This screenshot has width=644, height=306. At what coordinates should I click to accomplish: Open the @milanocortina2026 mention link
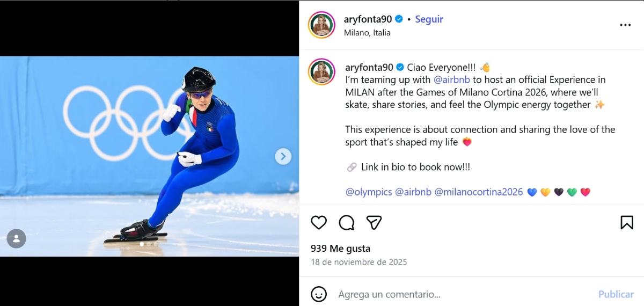click(478, 192)
